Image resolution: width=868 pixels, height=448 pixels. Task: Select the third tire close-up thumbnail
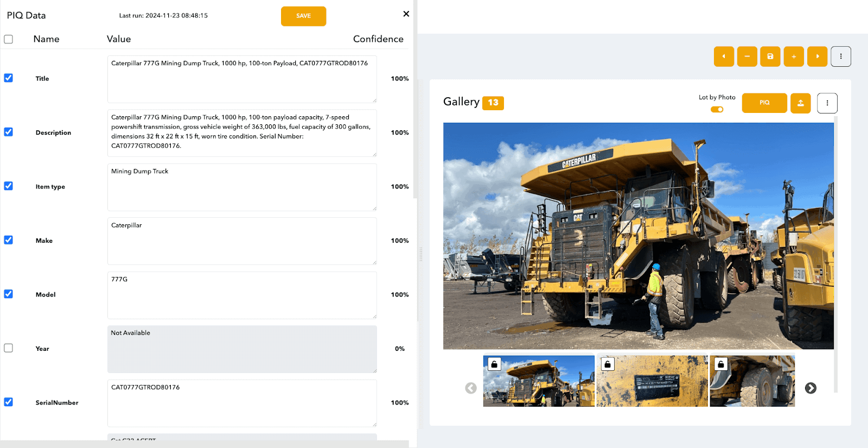coord(752,381)
